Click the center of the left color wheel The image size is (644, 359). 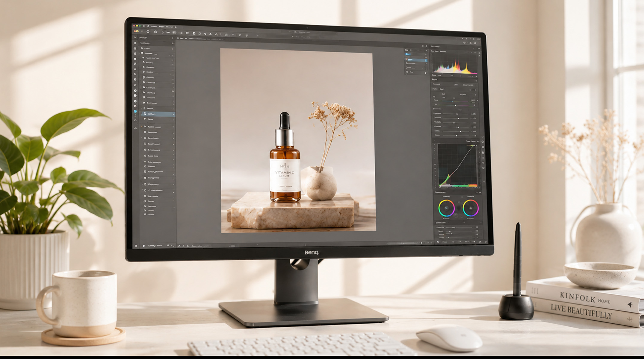pyautogui.click(x=447, y=208)
